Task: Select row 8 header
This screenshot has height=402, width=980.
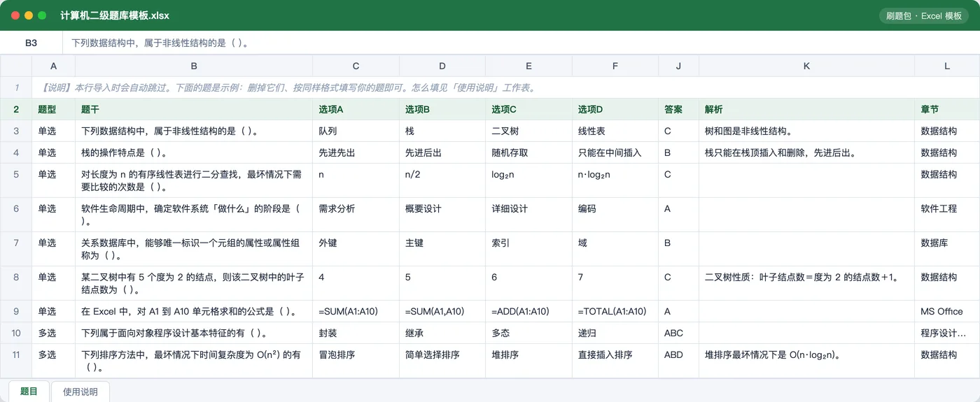Action: (x=16, y=283)
